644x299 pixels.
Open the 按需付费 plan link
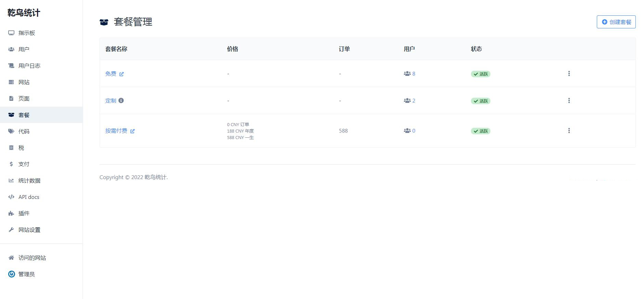pyautogui.click(x=116, y=131)
